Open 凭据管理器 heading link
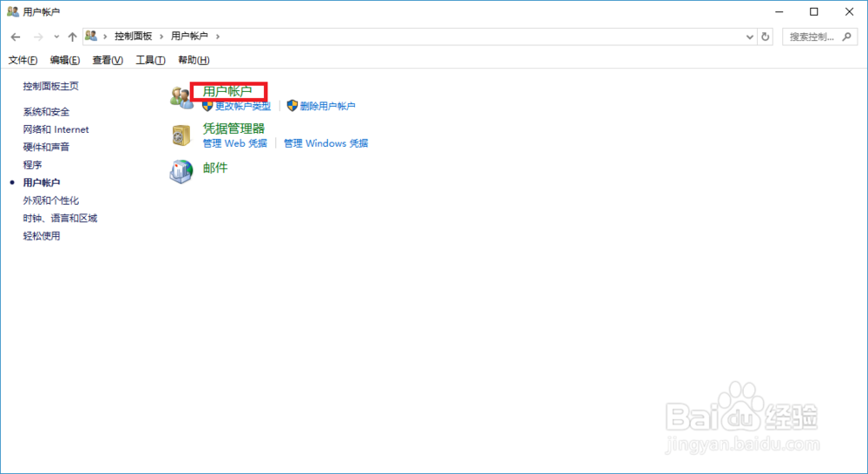This screenshot has height=474, width=868. pos(233,128)
